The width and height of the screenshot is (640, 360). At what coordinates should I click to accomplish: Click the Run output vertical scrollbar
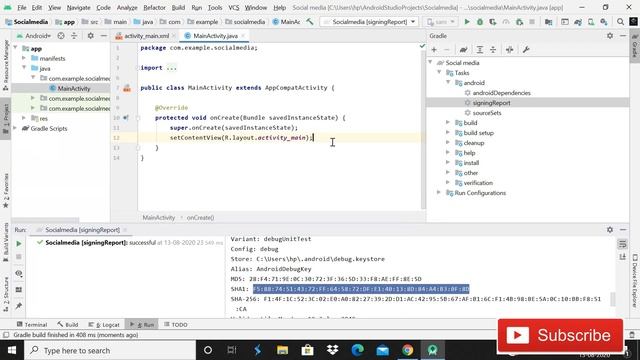click(x=612, y=299)
